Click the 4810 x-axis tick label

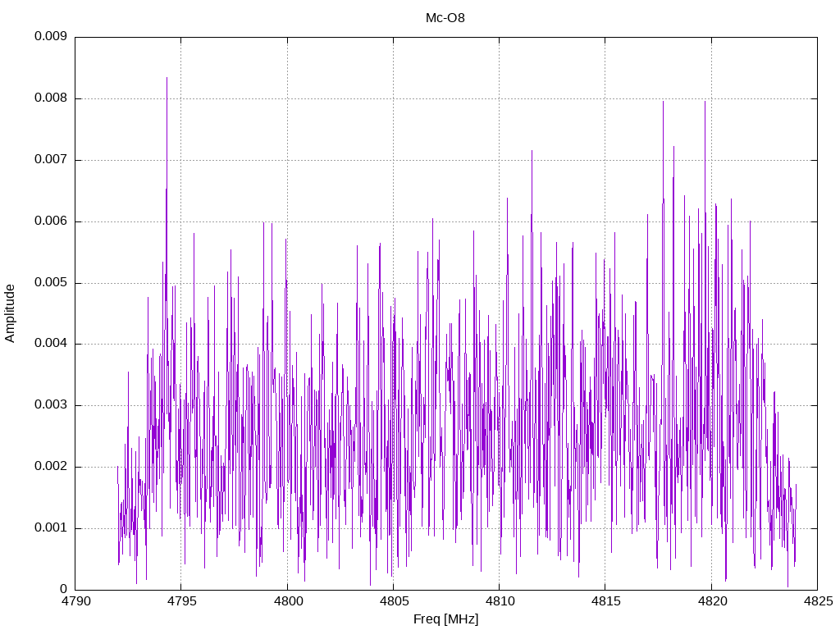500,601
